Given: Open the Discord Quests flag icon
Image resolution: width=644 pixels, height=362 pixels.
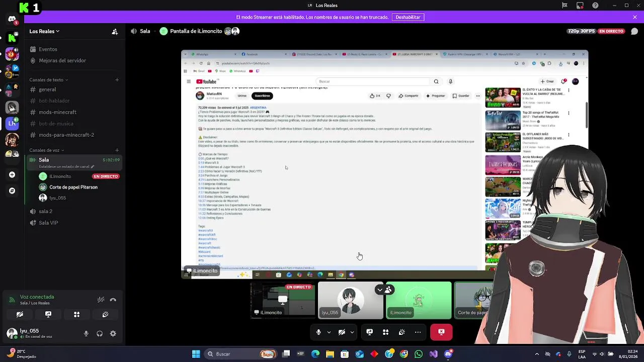Looking at the screenshot, I should pyautogui.click(x=565, y=6).
